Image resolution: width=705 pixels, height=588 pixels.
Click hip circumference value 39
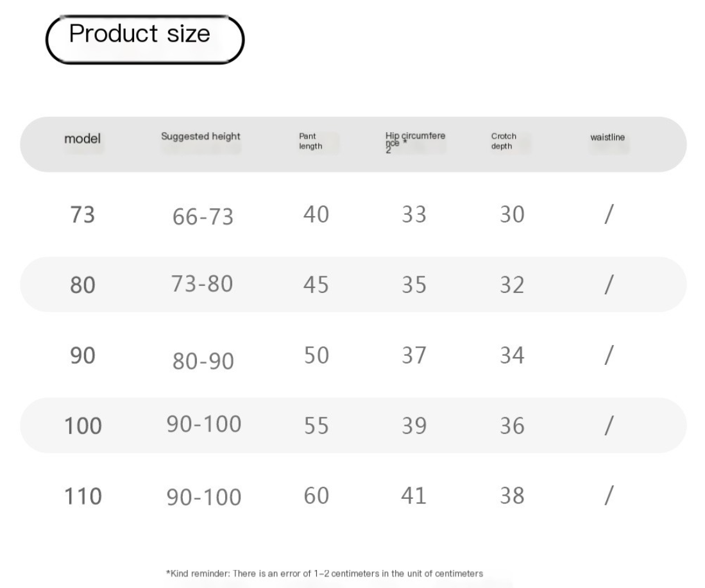point(414,426)
